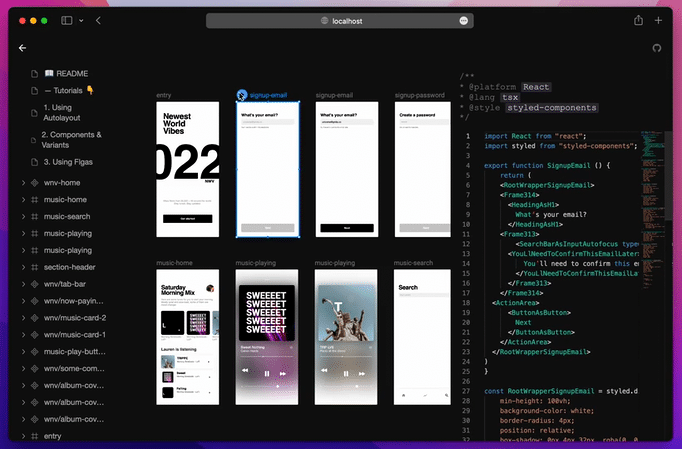The image size is (682, 449).
Task: Expand the music-play-butt... layer
Action: (x=23, y=352)
